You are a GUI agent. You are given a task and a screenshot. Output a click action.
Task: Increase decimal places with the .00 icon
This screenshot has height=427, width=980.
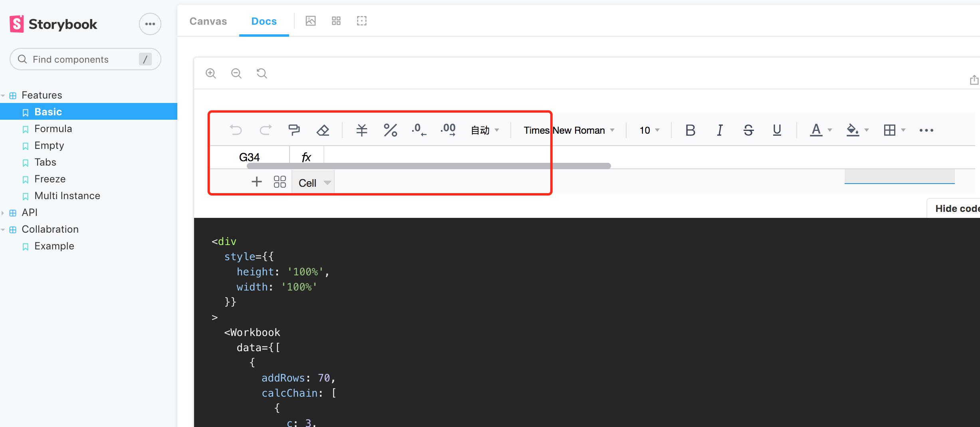click(447, 130)
